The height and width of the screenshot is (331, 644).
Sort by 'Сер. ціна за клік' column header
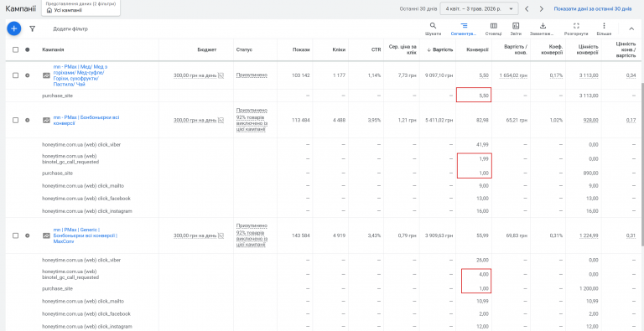pyautogui.click(x=402, y=49)
